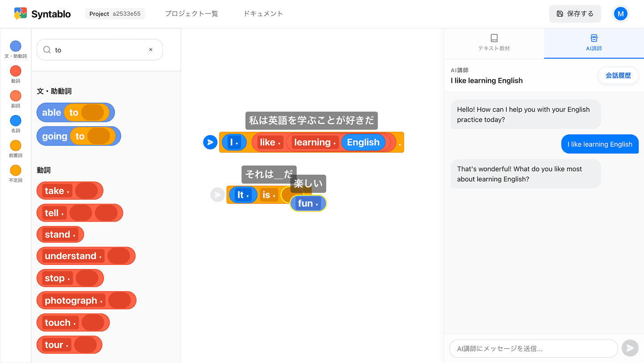
Task: Click the 保存する save button
Action: tap(575, 14)
